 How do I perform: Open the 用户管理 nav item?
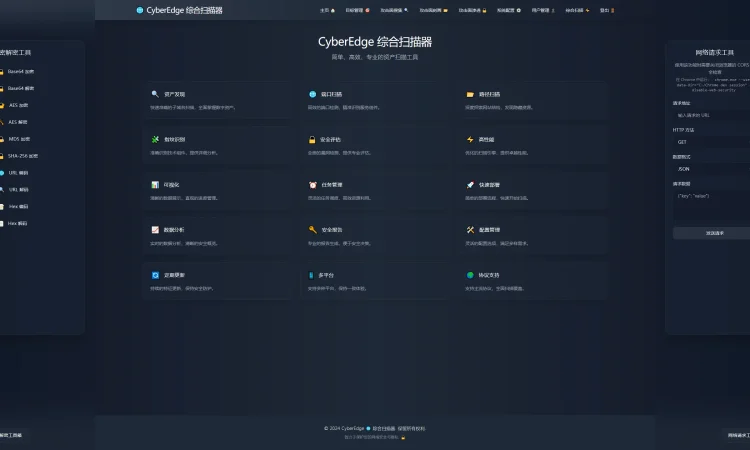point(543,10)
